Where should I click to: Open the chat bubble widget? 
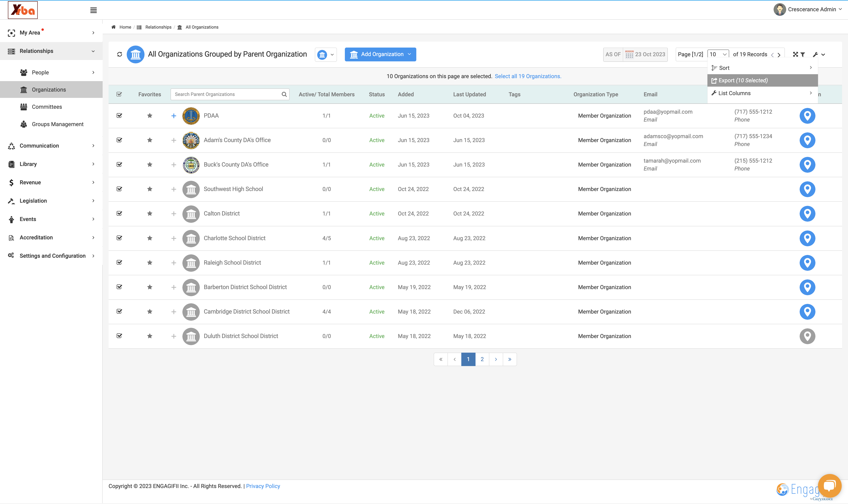pyautogui.click(x=830, y=485)
